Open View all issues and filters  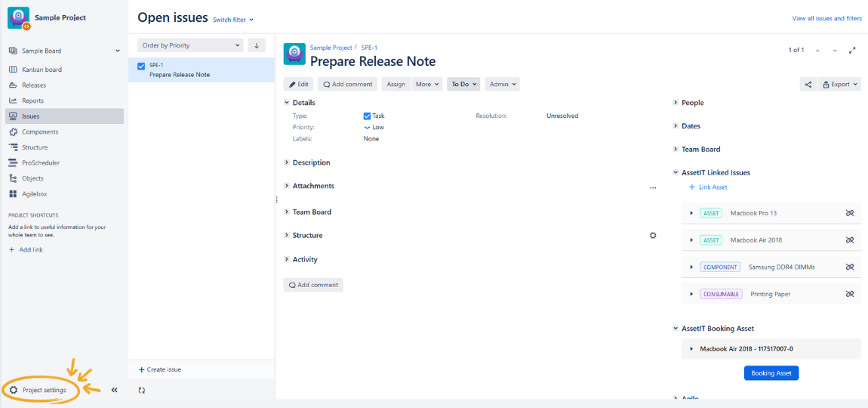(826, 18)
